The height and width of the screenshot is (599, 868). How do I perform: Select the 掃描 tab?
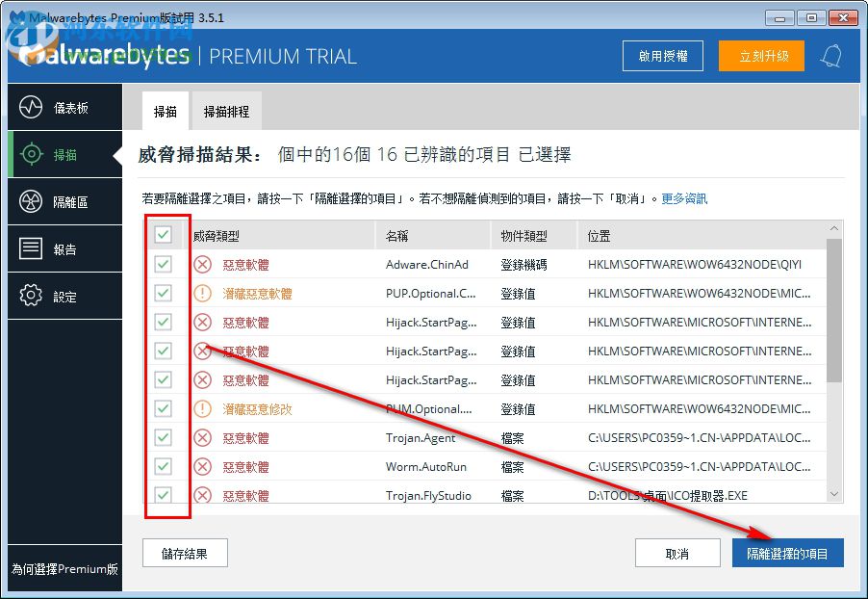(x=166, y=111)
